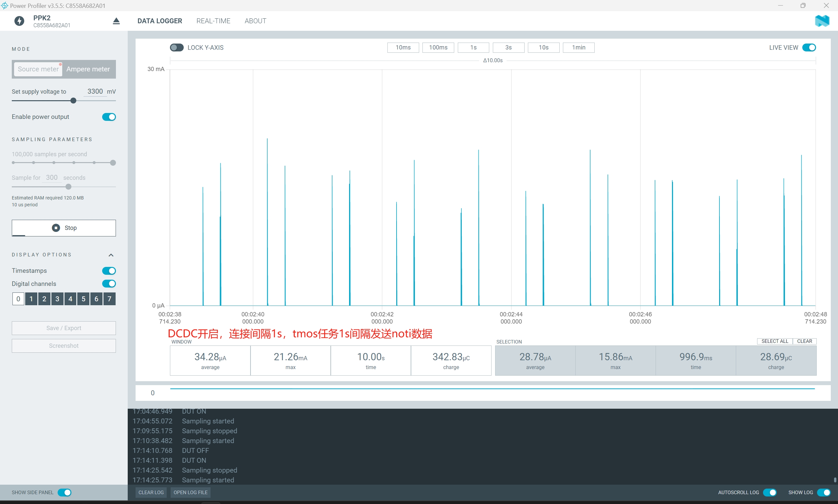Click the Power Profiler app icon in the title bar
This screenshot has height=504, width=838.
tap(4, 6)
